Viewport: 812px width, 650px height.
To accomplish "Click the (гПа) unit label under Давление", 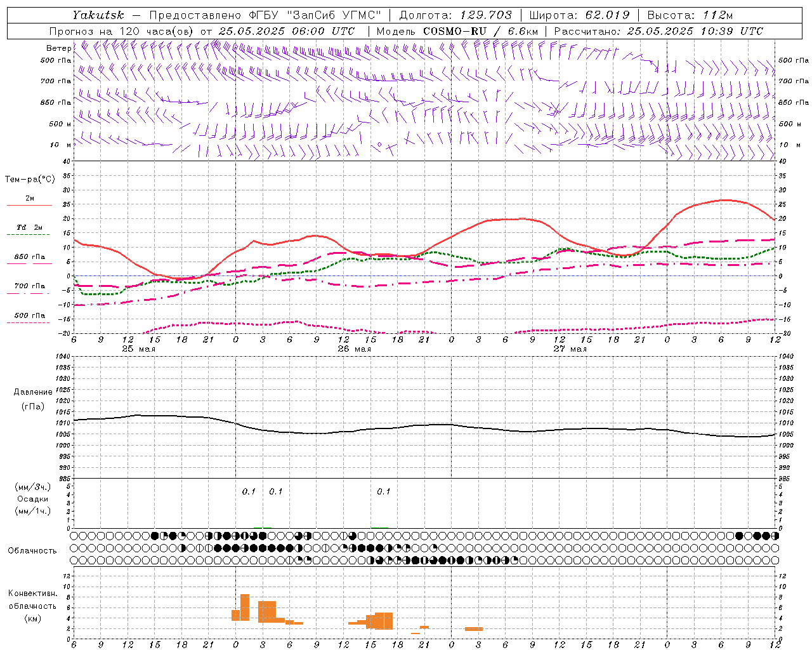I will tap(33, 406).
